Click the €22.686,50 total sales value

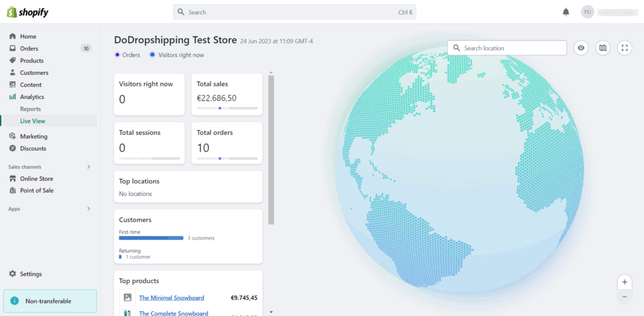[x=216, y=98]
